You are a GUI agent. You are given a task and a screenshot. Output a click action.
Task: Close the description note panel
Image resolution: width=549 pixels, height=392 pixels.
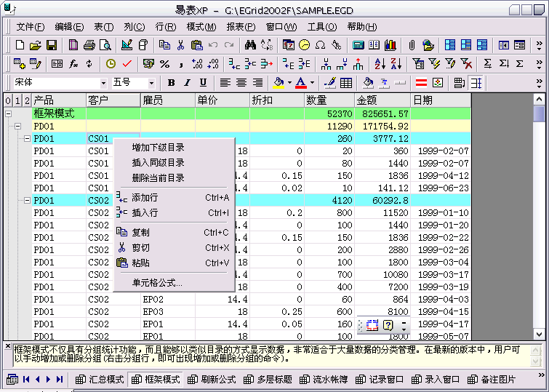(8, 346)
